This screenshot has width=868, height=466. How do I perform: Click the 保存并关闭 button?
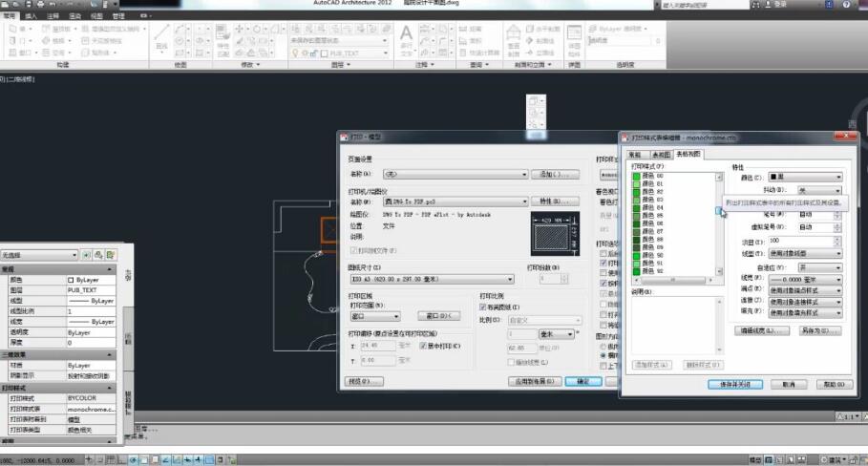tap(734, 384)
